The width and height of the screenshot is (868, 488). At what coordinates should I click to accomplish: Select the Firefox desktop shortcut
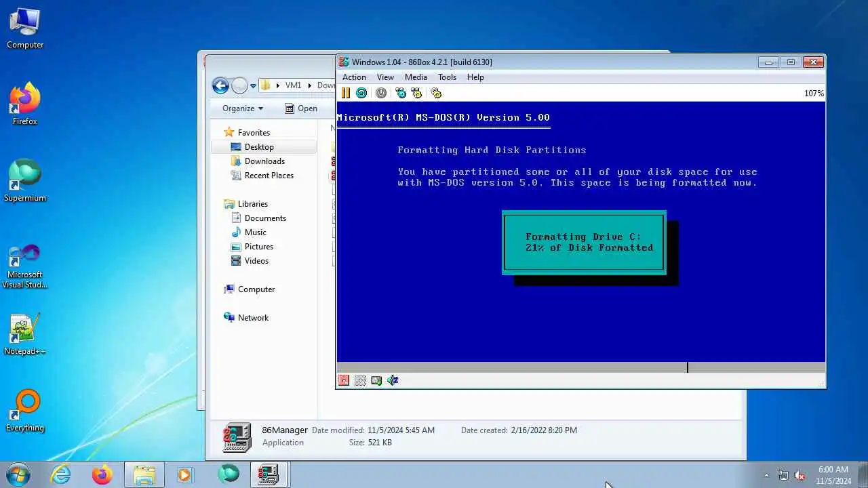point(25,104)
